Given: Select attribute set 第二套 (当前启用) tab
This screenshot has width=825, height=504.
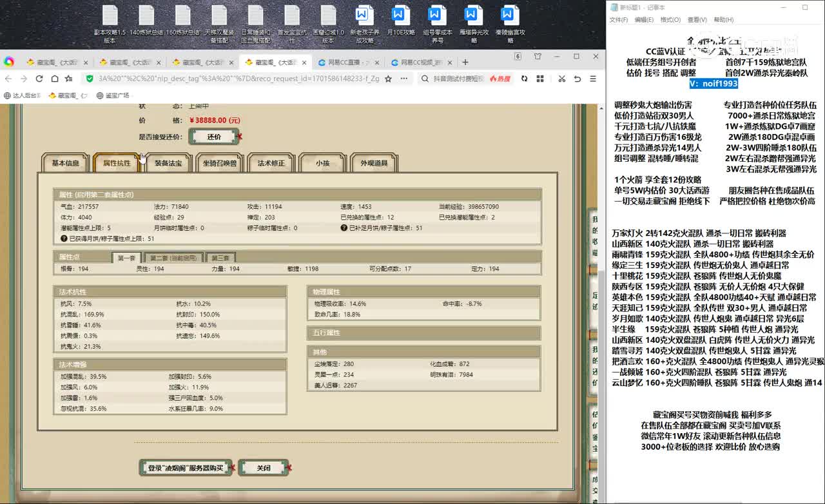Looking at the screenshot, I should [173, 258].
